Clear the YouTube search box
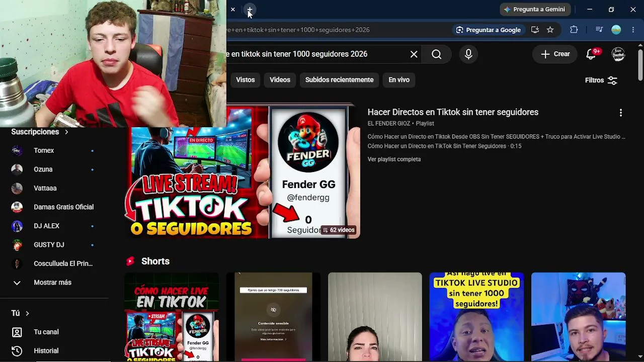 coord(414,54)
